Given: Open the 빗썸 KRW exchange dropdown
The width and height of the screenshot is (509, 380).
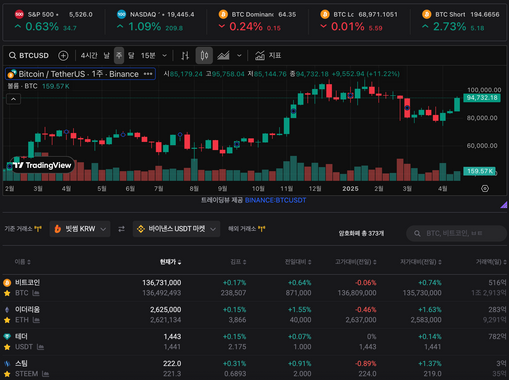Looking at the screenshot, I should (x=80, y=229).
